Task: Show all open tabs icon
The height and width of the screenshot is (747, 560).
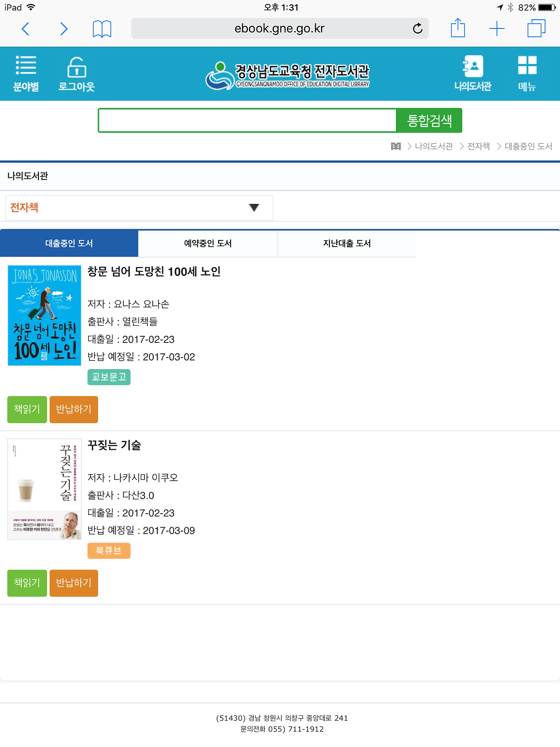Action: (x=536, y=28)
